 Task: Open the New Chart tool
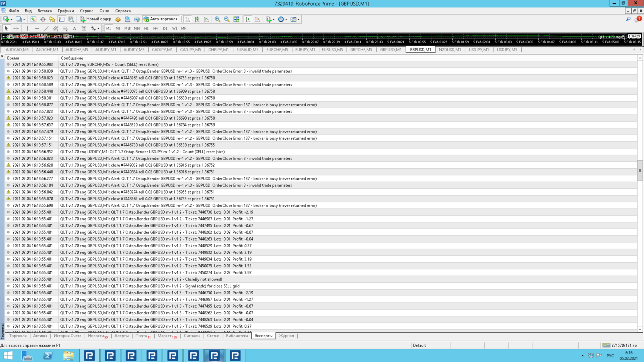tap(6, 19)
